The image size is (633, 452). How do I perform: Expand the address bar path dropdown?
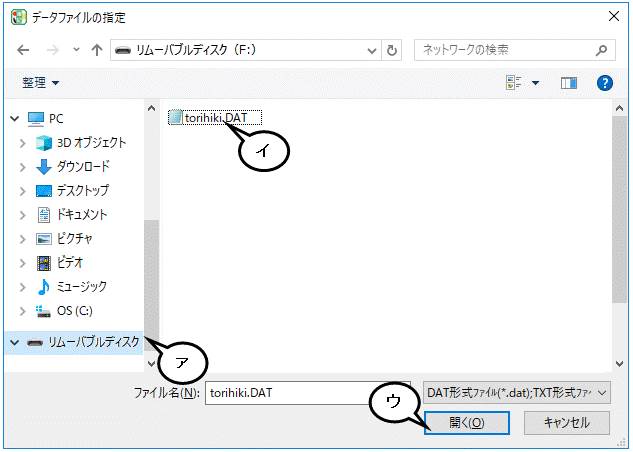(372, 50)
